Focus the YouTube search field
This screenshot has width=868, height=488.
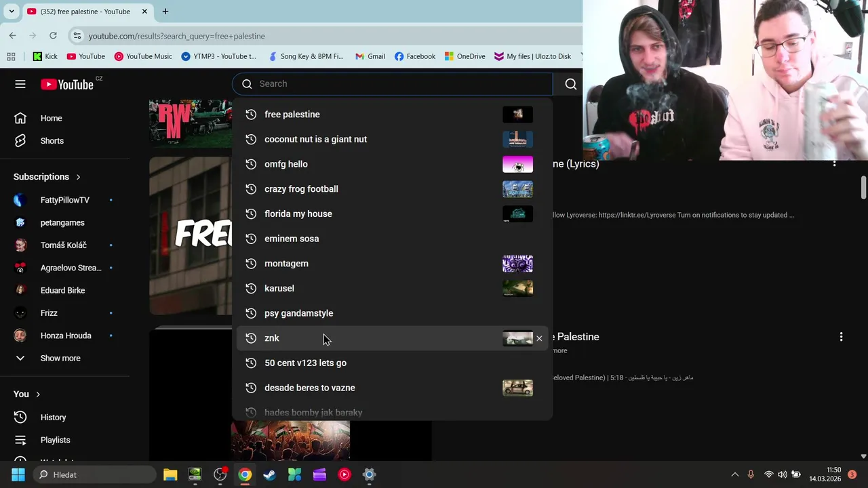click(392, 84)
